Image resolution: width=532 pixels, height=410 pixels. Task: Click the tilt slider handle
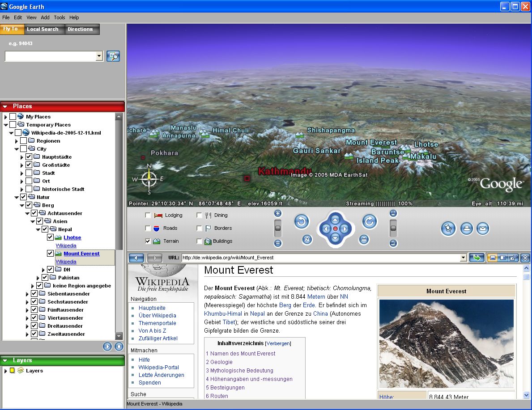click(393, 228)
